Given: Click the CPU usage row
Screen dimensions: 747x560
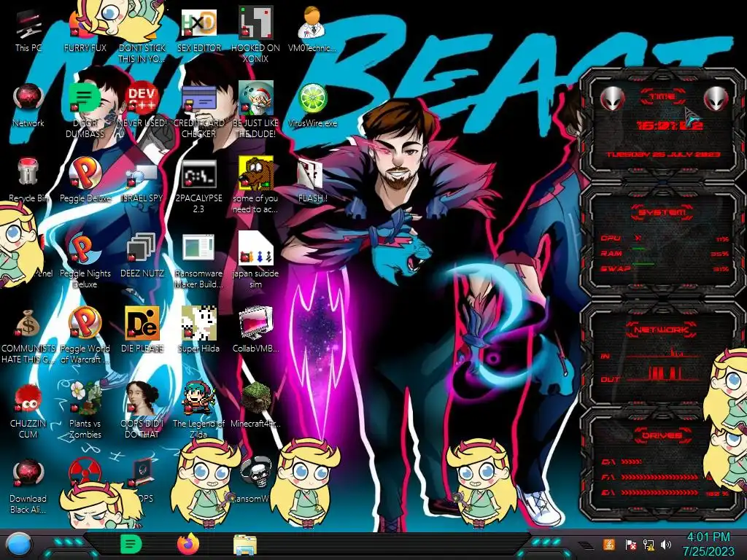Looking at the screenshot, I should point(665,238).
